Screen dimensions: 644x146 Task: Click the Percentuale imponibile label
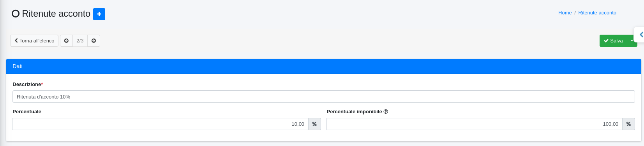[x=354, y=112]
